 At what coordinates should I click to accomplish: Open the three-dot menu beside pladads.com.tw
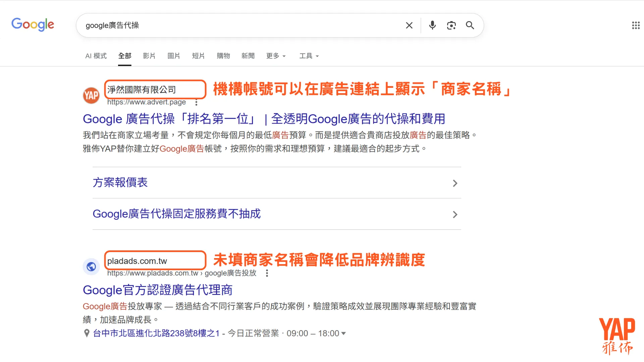tap(267, 274)
